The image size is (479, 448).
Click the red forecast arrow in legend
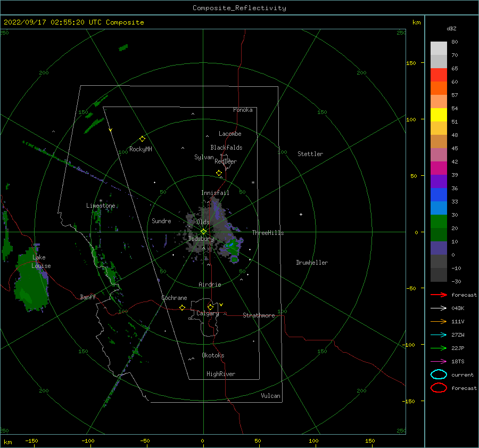point(439,295)
